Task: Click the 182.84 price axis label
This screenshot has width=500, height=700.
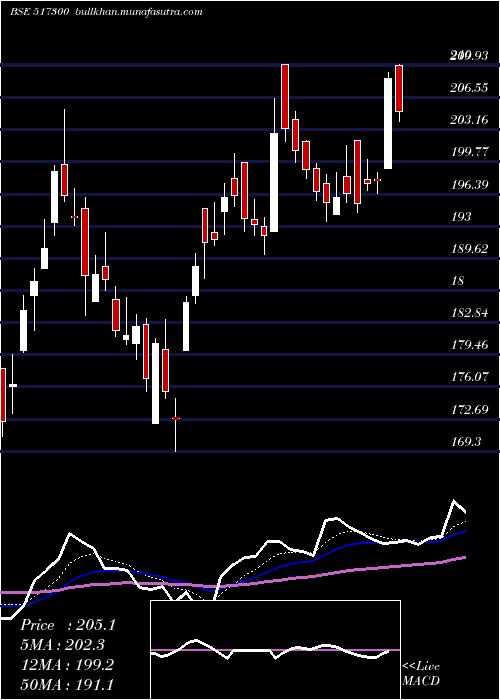Action: pos(469,313)
